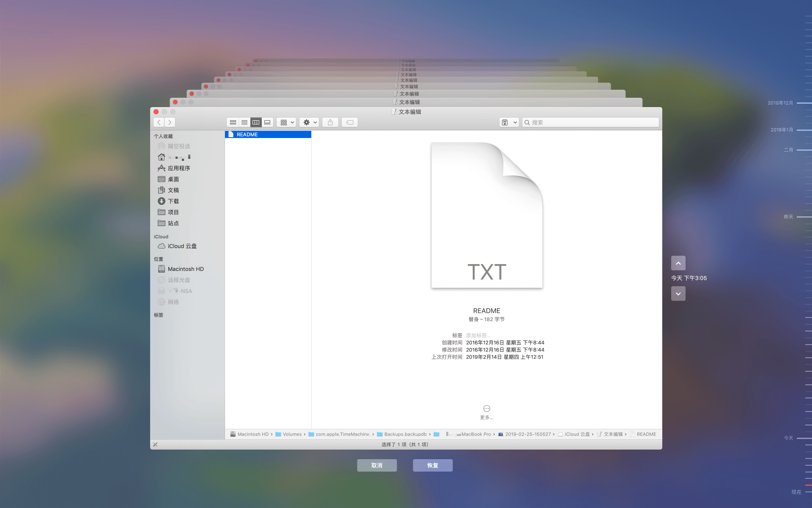Go to later backup with down arrow
The image size is (812, 508).
click(678, 293)
